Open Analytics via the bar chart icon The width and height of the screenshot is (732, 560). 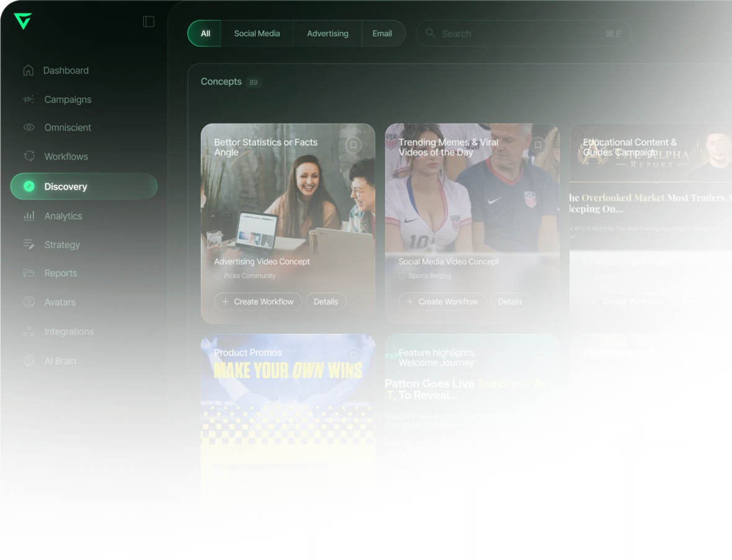tap(29, 216)
